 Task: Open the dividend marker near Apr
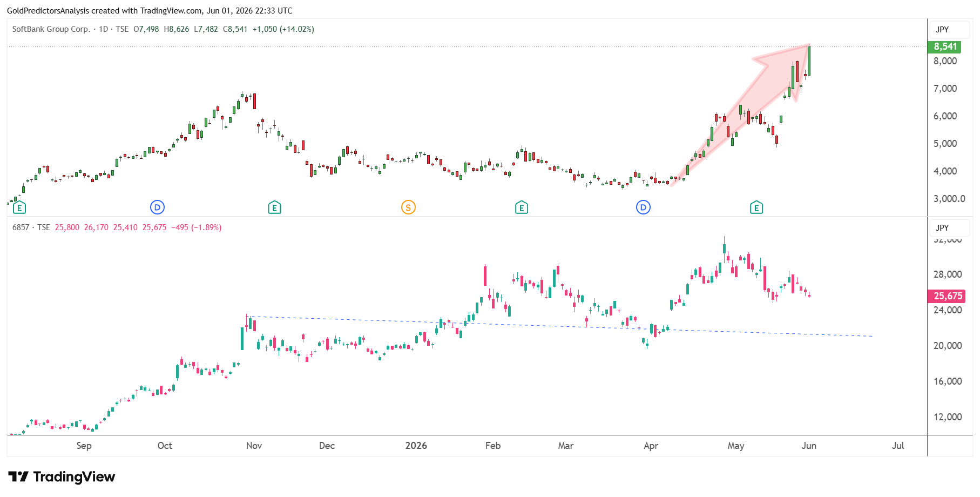[643, 207]
